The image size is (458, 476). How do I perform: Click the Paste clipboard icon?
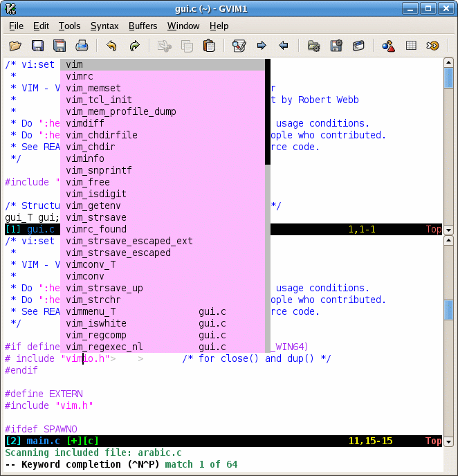tap(208, 46)
